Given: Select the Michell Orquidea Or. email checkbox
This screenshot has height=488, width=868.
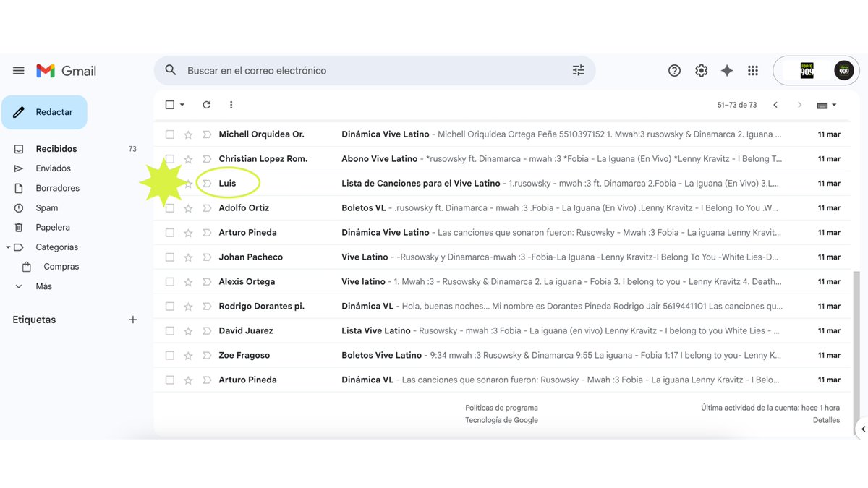Looking at the screenshot, I should pyautogui.click(x=170, y=134).
